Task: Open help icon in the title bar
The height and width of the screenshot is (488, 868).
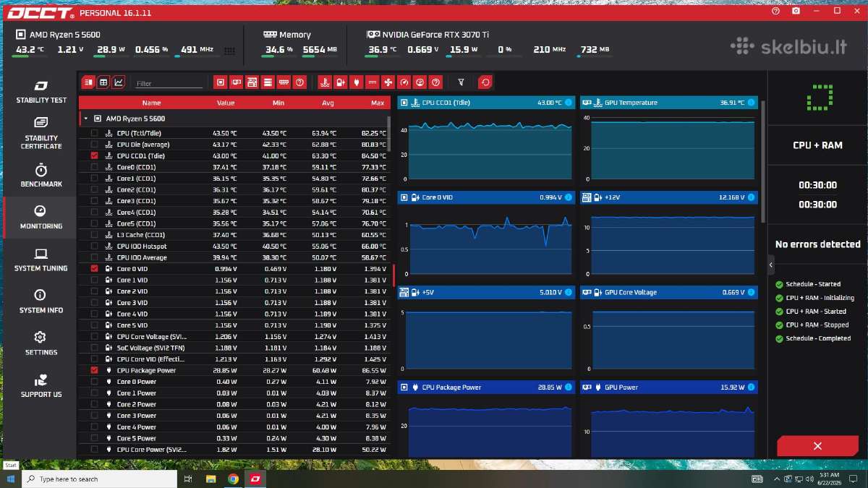Action: point(776,12)
